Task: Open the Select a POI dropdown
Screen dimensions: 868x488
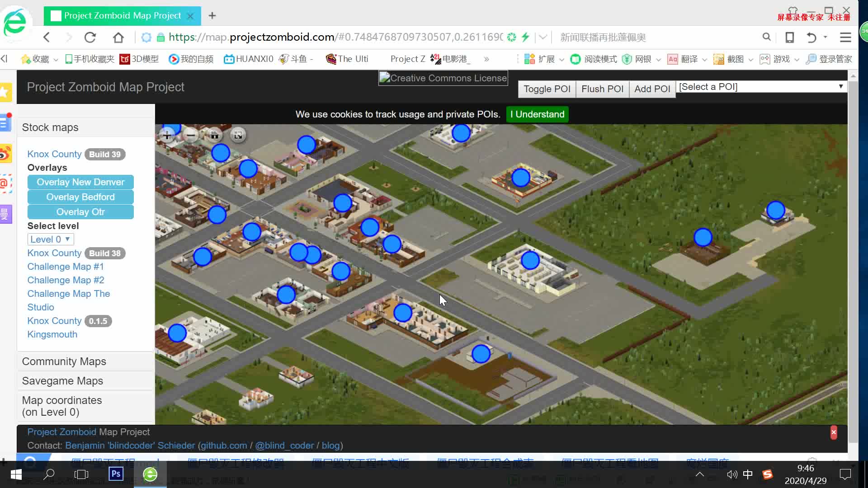Action: (x=761, y=87)
